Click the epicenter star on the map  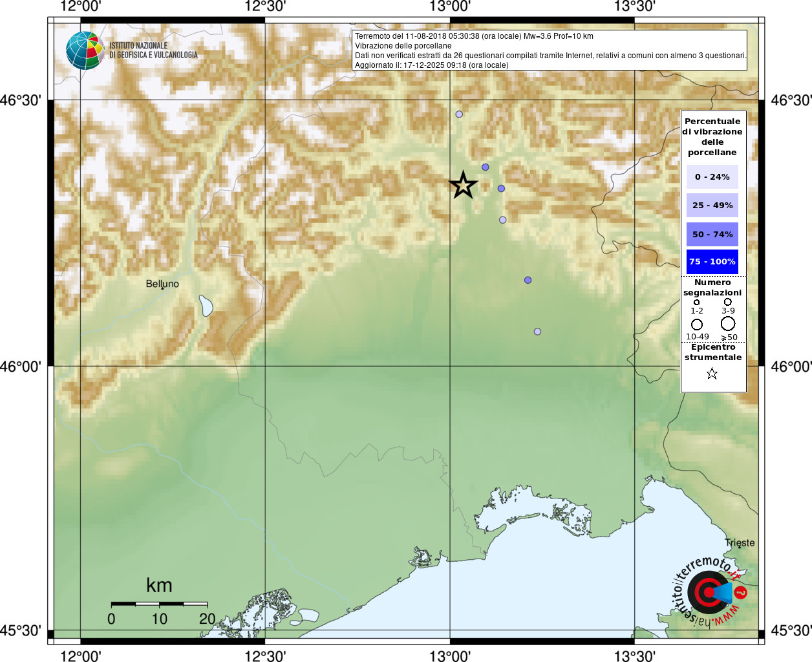click(463, 186)
